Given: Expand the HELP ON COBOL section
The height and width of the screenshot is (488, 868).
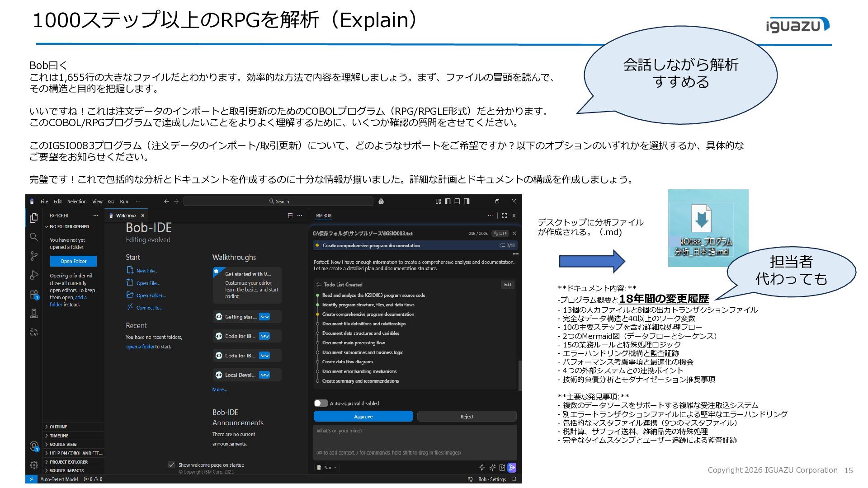Looking at the screenshot, I should (74, 453).
